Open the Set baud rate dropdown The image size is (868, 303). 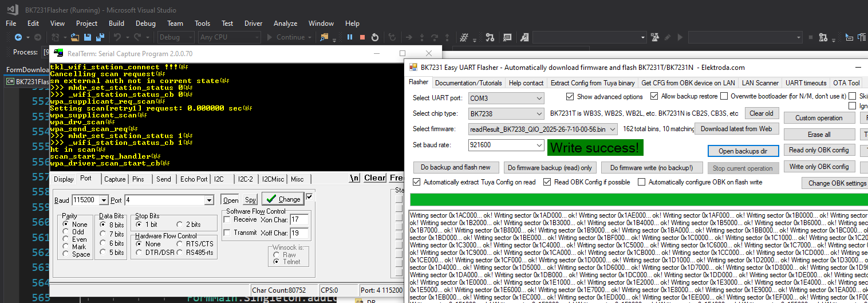point(539,145)
